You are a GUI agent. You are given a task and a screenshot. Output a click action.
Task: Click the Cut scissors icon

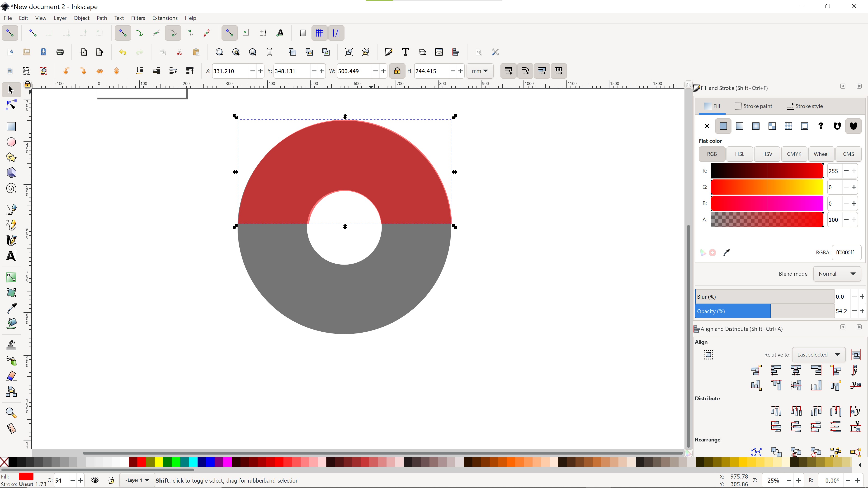tap(179, 52)
